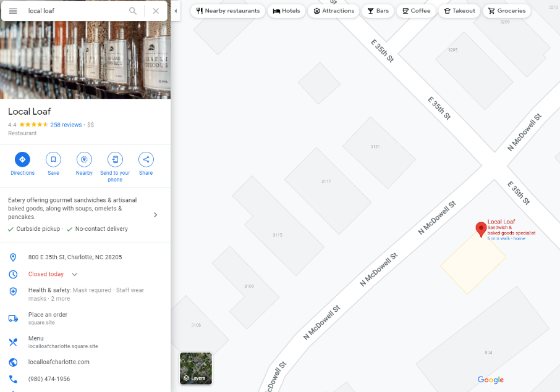
Task: Click the magnifier search icon
Action: pyautogui.click(x=133, y=10)
